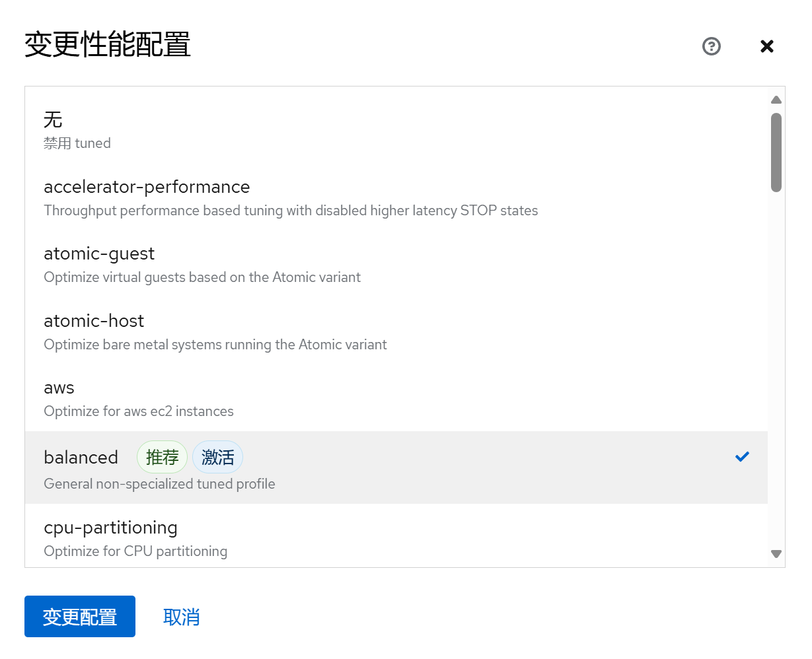Click the scroll up arrow

click(x=776, y=100)
